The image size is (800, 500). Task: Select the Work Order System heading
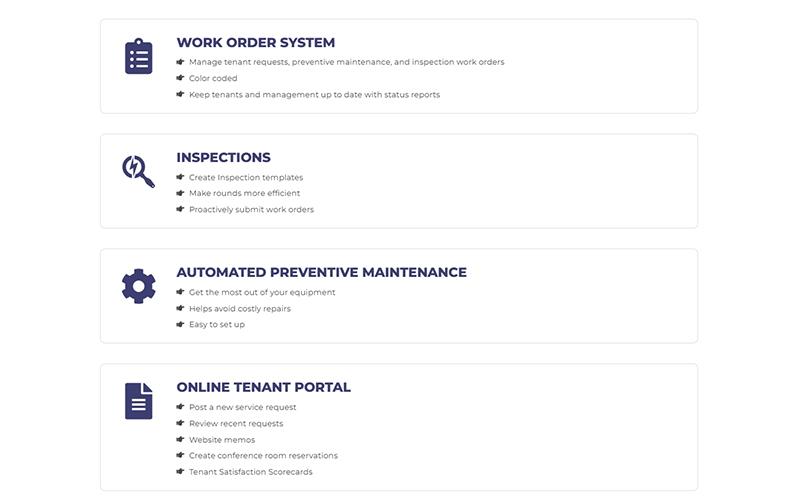coord(256,42)
